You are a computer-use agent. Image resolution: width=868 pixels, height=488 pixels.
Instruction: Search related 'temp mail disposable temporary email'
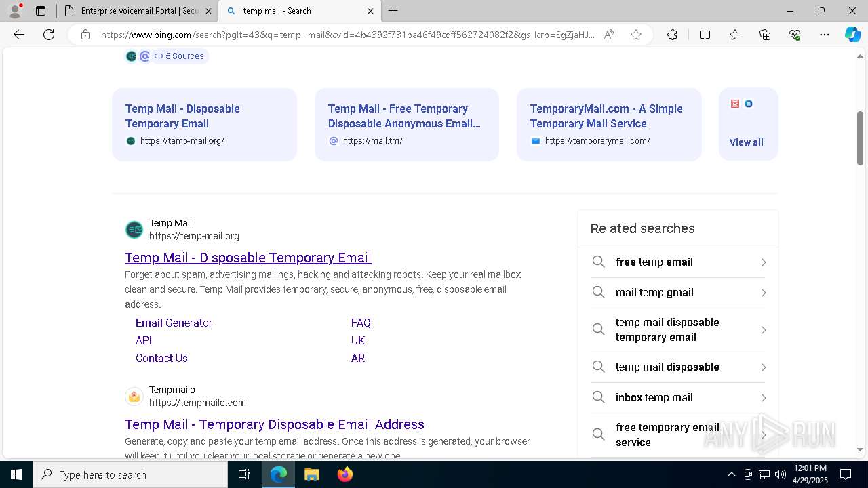[x=678, y=330]
